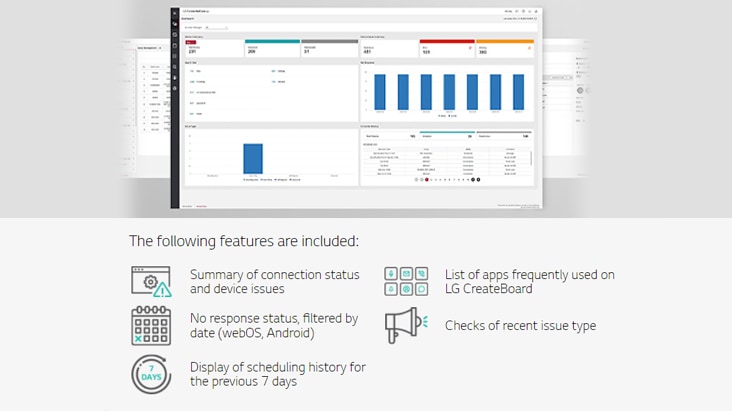Click the 7 Days scheduling history icon
Screen dimensions: 732x411
coord(151,373)
